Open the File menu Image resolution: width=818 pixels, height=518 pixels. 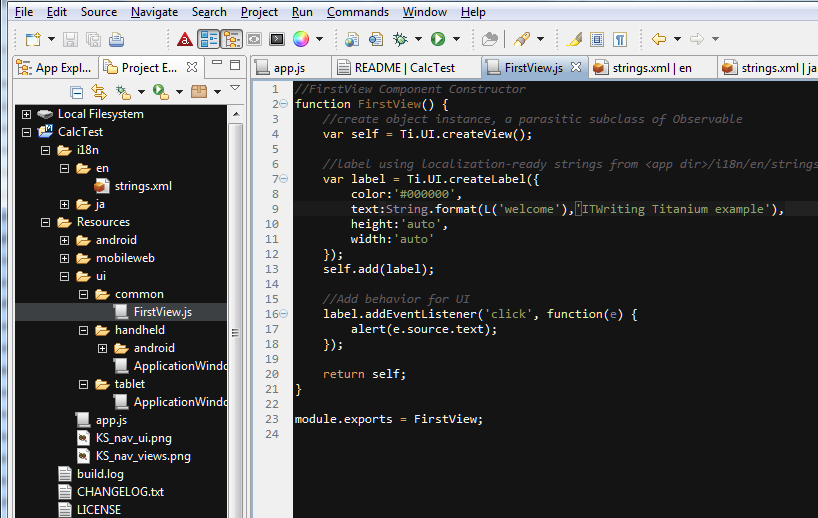tap(24, 12)
